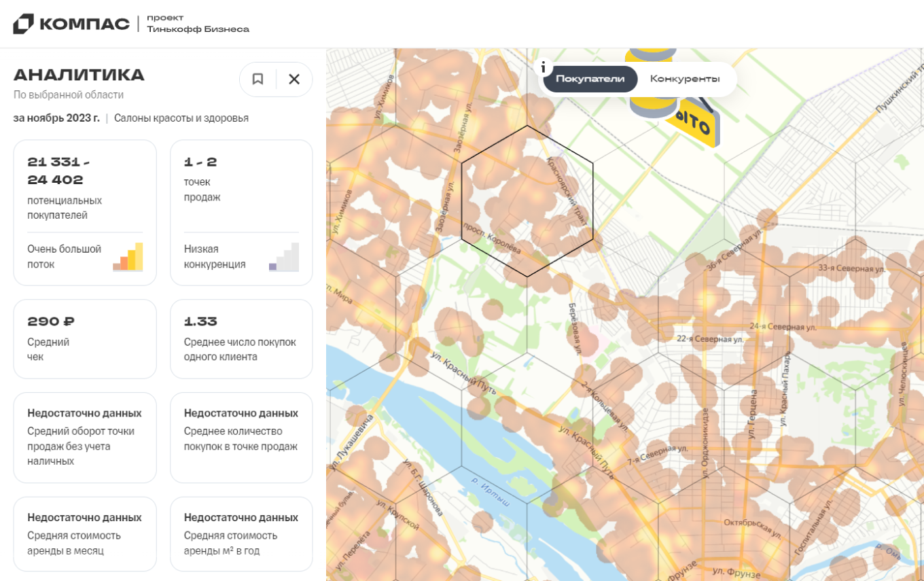Viewport: 924px width, 581px height.
Task: Open the info icon beside Покупатели
Action: (543, 67)
